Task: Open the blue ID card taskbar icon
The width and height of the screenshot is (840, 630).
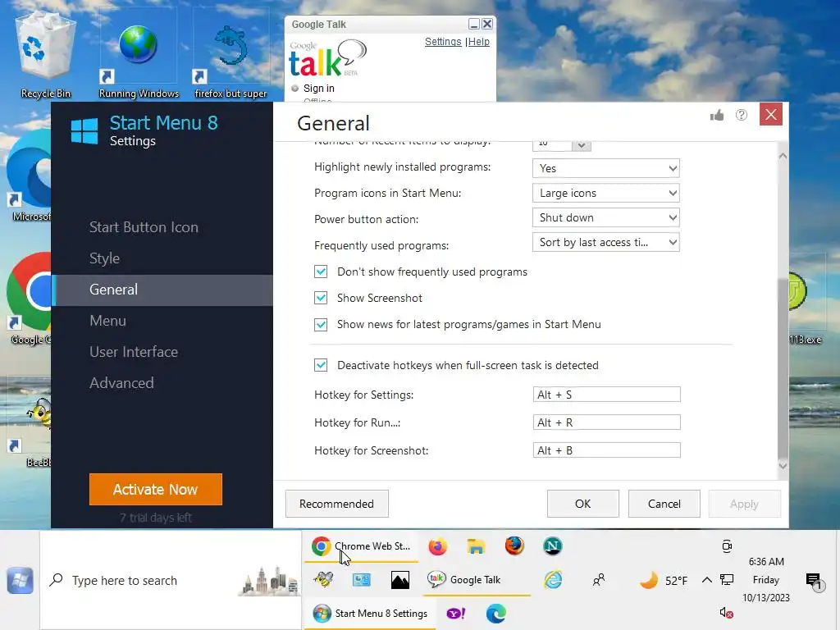Action: [x=362, y=580]
